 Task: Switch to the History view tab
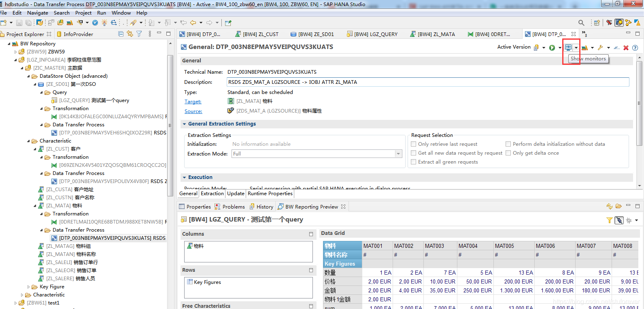pos(261,207)
